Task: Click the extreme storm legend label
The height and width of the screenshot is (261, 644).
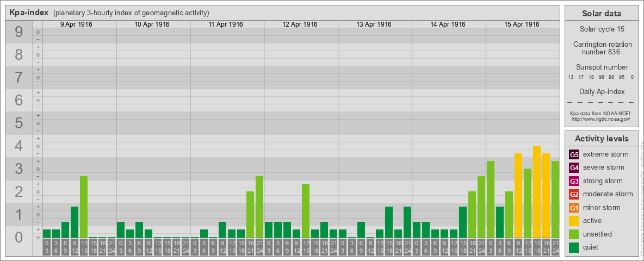Action: (605, 154)
